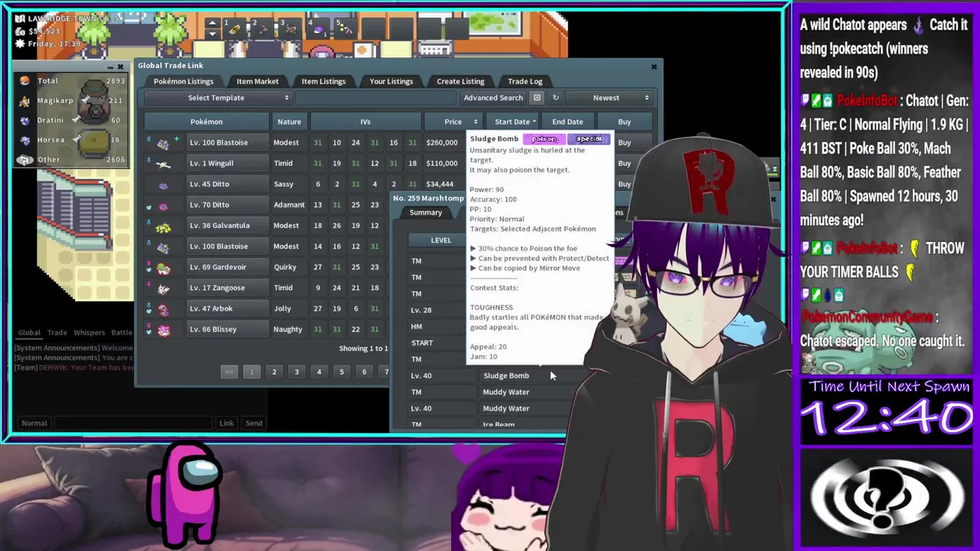
Task: Click the chat message input field
Action: point(135,423)
